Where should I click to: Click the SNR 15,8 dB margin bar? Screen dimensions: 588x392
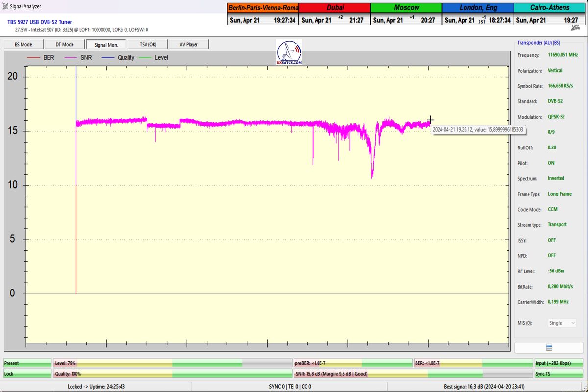[413, 374]
